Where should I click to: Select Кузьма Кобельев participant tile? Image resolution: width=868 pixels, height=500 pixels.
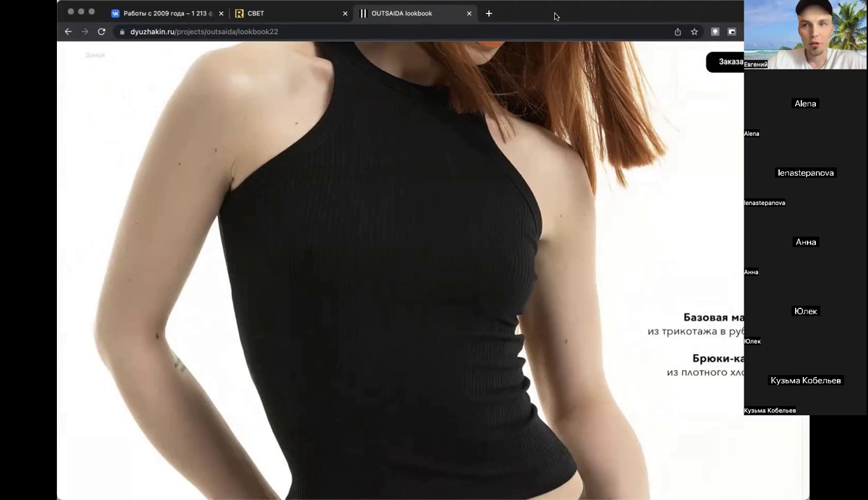pos(806,381)
